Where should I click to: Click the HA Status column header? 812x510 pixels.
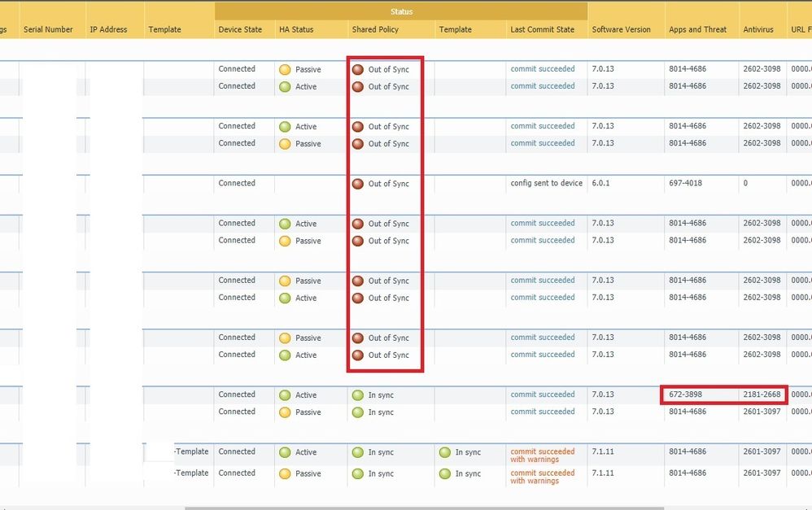(x=295, y=29)
